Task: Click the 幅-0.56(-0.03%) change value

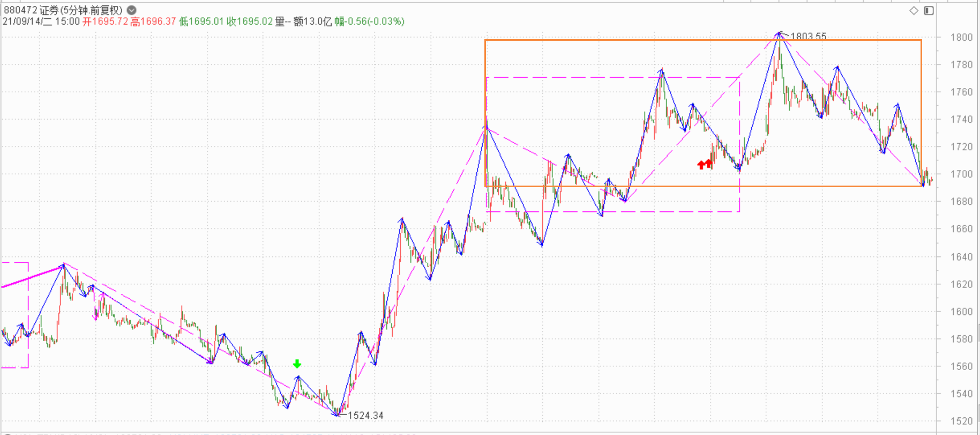Action: point(369,21)
